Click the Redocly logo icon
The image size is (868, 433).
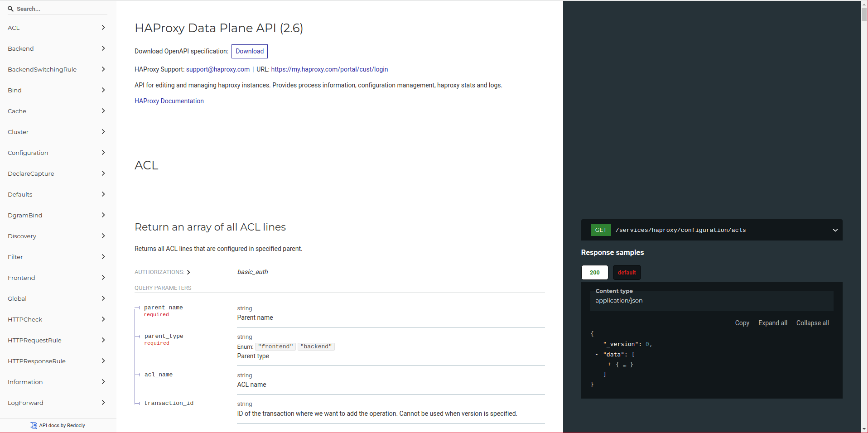34,425
